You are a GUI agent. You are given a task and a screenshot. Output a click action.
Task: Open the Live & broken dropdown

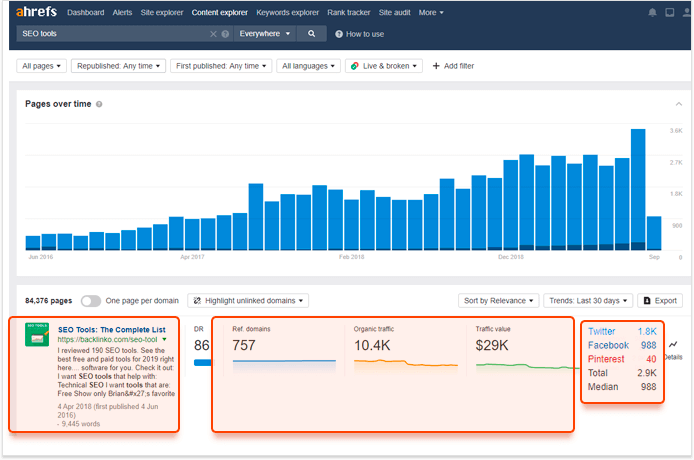point(384,66)
